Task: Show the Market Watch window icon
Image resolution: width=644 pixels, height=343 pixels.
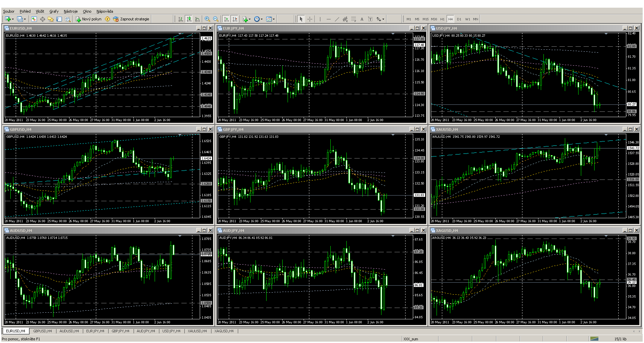Action: [34, 19]
